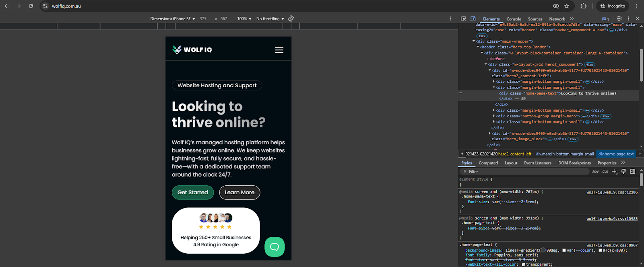Screen dimensions: 644x267
Task: Open the DevTools customize three-dot menu
Action: pos(628,18)
